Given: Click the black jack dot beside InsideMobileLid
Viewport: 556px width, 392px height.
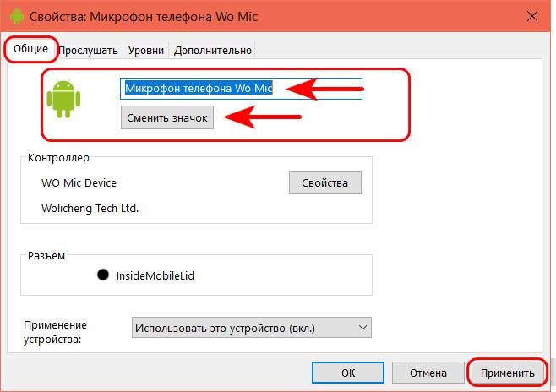Looking at the screenshot, I should [x=103, y=275].
